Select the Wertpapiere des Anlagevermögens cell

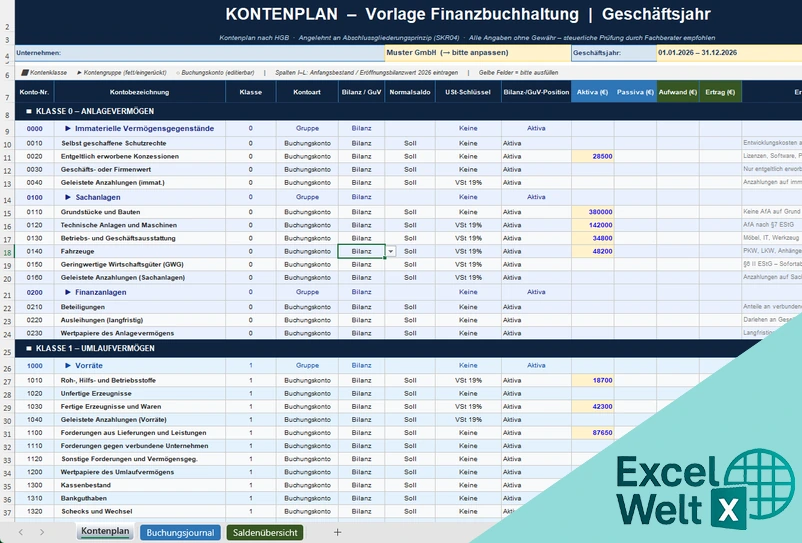[139, 333]
